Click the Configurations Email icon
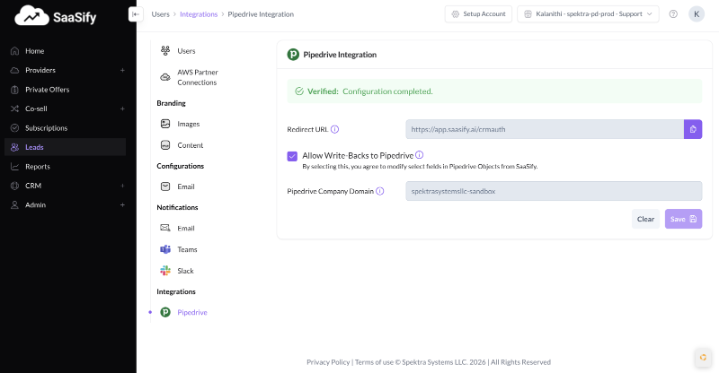The height and width of the screenshot is (373, 720). click(x=165, y=186)
